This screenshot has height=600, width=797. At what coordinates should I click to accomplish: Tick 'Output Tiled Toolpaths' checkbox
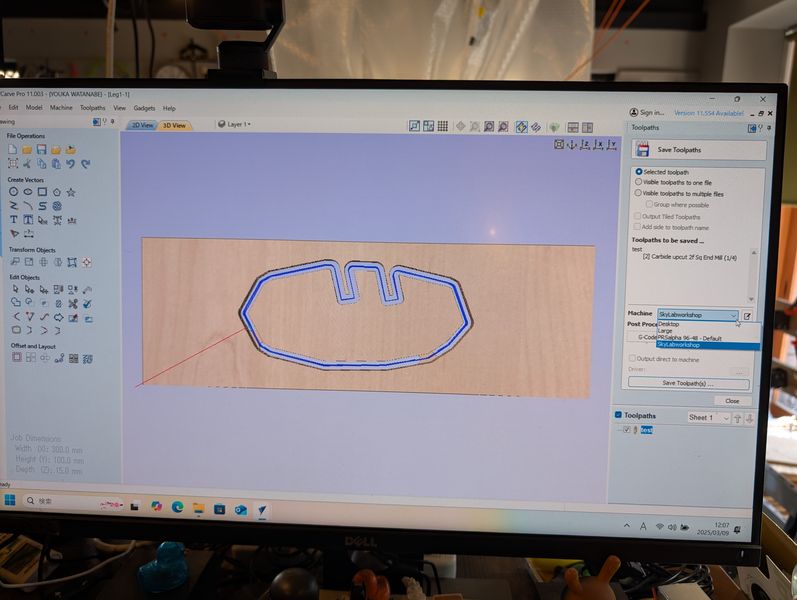click(637, 216)
